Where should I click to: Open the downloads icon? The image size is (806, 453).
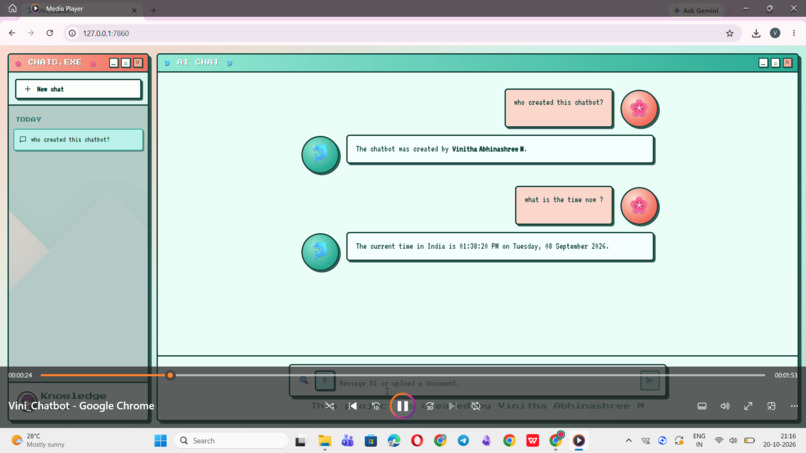[x=756, y=33]
